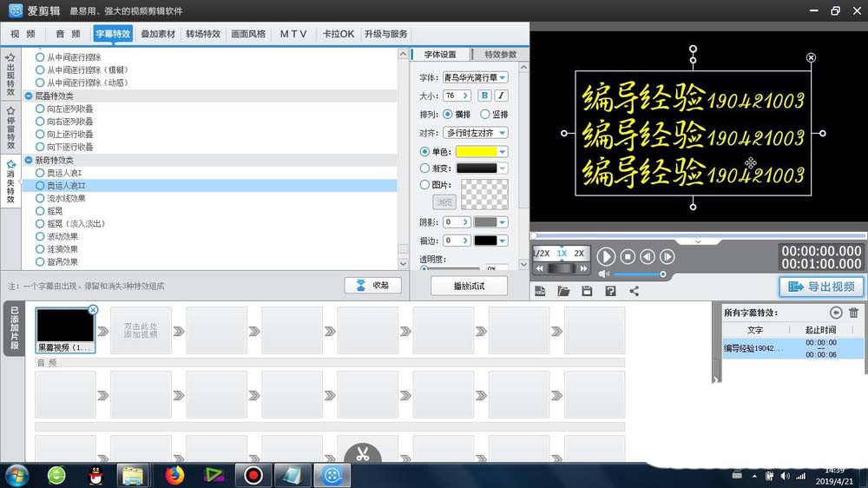Click 收起 collapse button
The height and width of the screenshot is (488, 868).
pos(372,286)
